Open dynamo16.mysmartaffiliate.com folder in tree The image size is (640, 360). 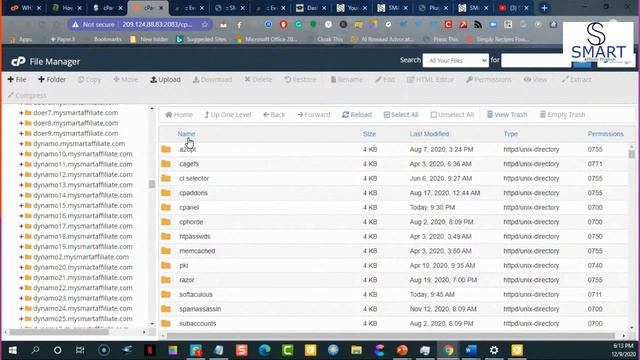coord(82,216)
